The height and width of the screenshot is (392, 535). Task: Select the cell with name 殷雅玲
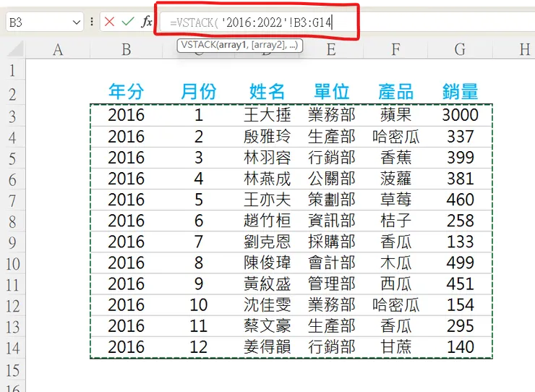tap(267, 137)
